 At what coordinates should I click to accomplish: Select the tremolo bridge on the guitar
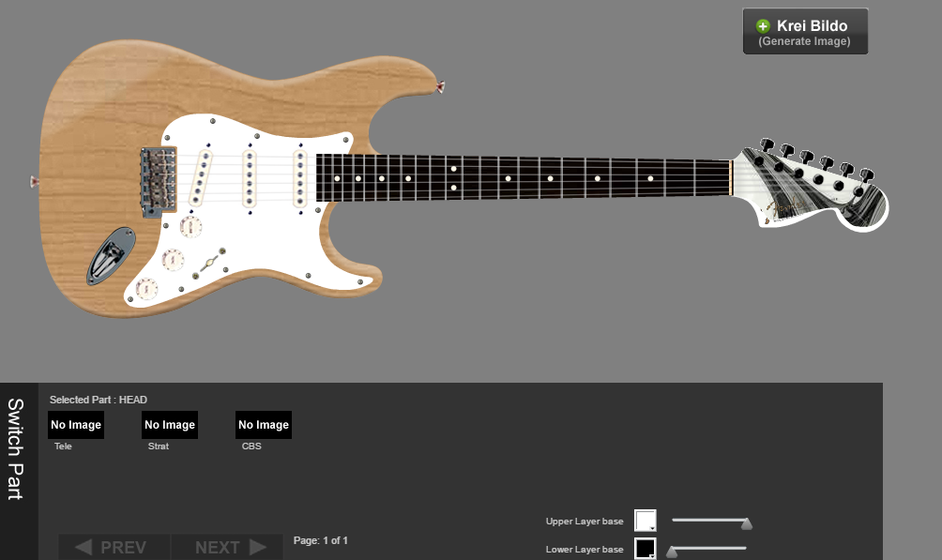pos(158,180)
